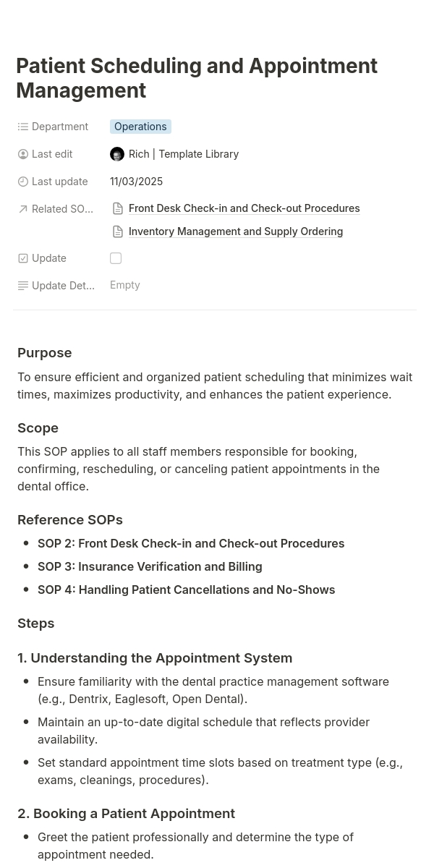Tick the Update checkbox
Screen dimensions: 434x868
pos(116,258)
